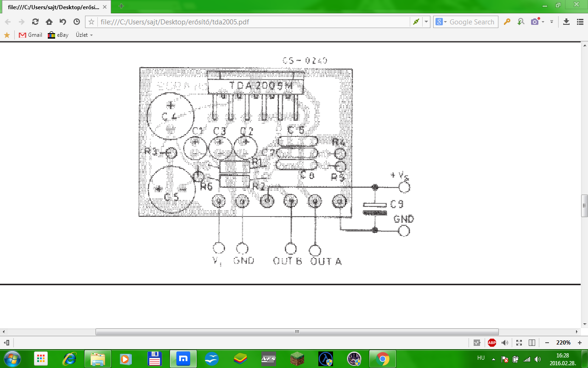The width and height of the screenshot is (588, 368).
Task: Click the favorites star on bookmarks bar
Action: (7, 35)
